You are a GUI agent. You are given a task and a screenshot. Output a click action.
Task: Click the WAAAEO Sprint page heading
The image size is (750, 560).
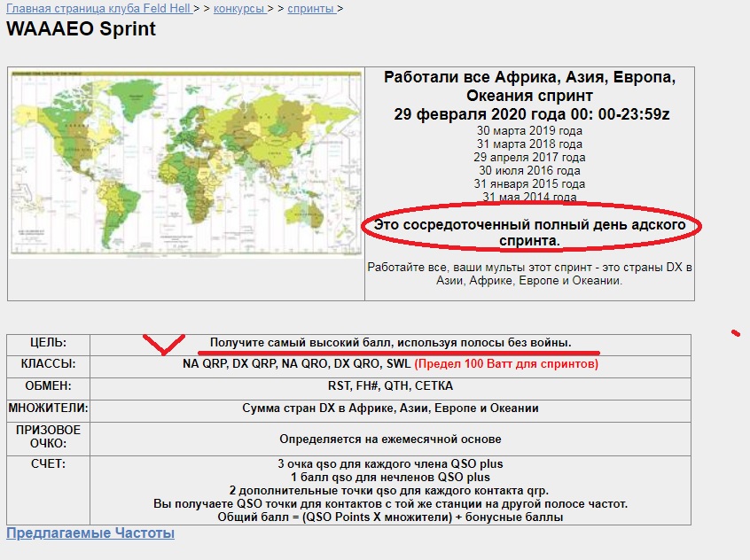coord(81,28)
